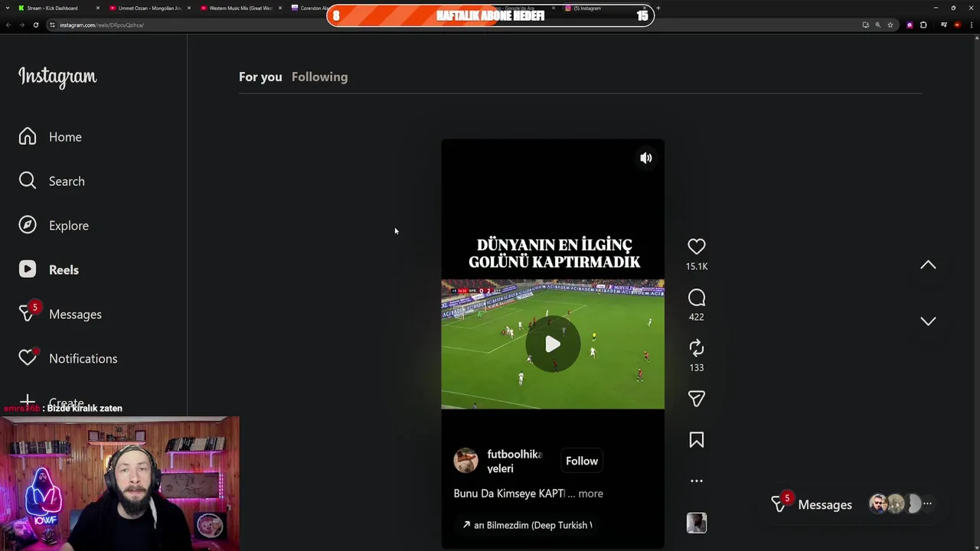980x551 pixels.
Task: Close the Western Music Mix tab
Action: pyautogui.click(x=280, y=8)
